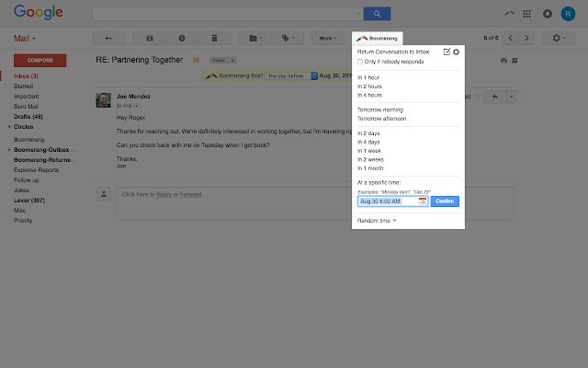Open the calendar date picker icon
588x368 pixels.
pyautogui.click(x=423, y=201)
